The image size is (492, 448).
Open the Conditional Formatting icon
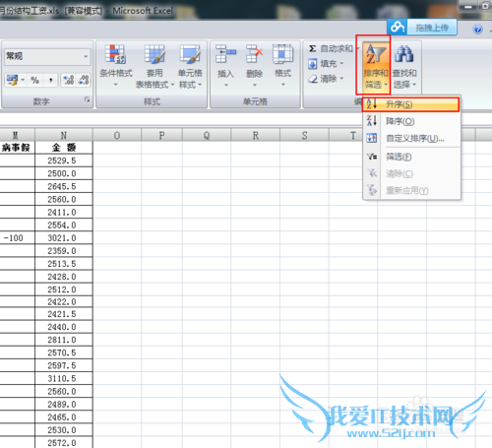click(115, 54)
